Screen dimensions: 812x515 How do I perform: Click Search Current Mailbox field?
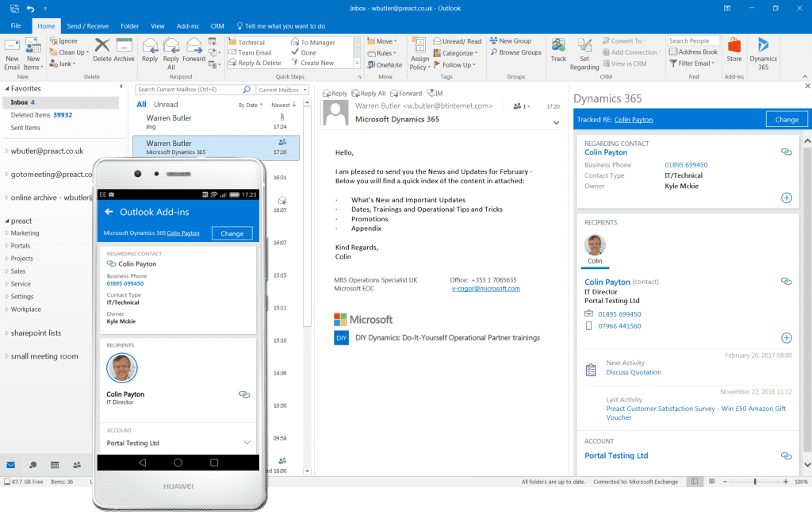pyautogui.click(x=195, y=90)
